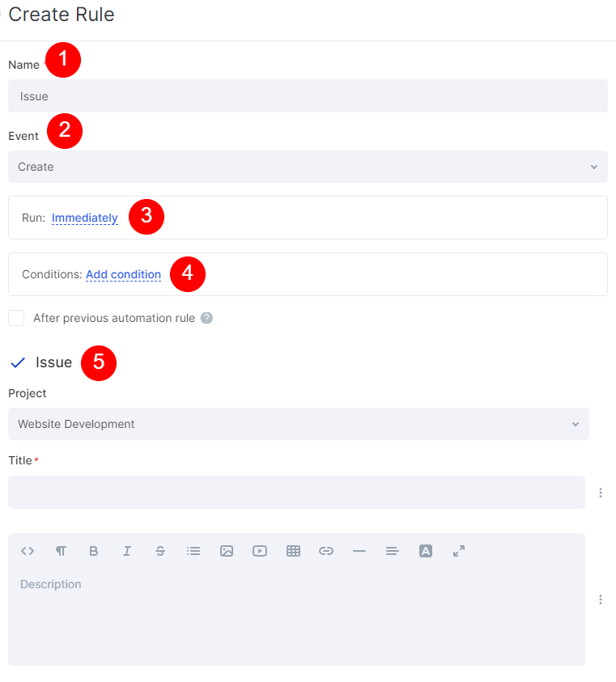This screenshot has width=616, height=682.
Task: Open paragraph format icon in editor
Action: 61,551
